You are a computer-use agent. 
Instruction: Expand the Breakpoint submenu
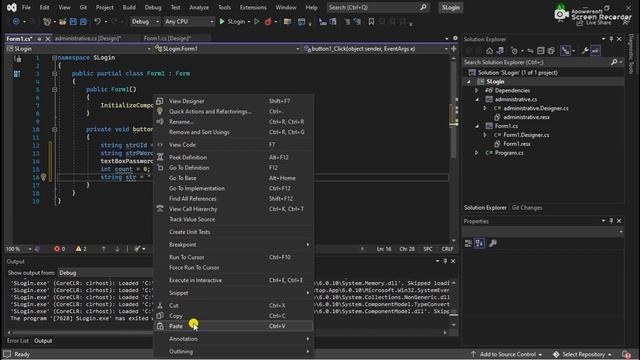pyautogui.click(x=233, y=244)
